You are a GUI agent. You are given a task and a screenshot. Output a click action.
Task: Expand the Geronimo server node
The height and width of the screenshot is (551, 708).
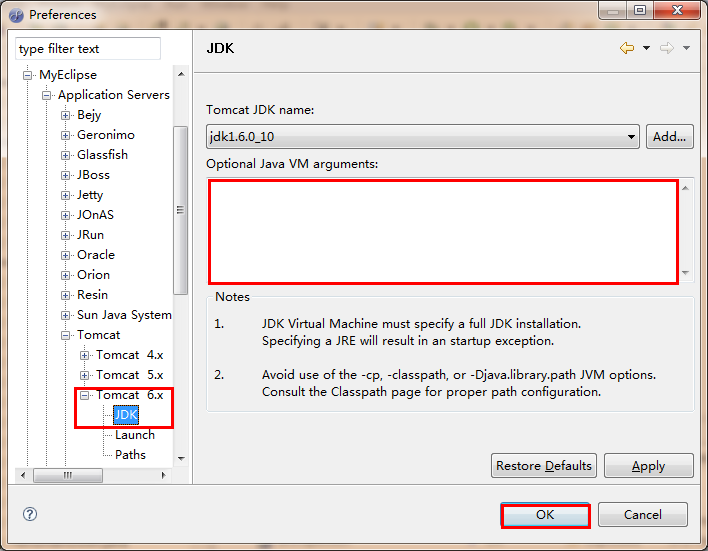coord(65,135)
